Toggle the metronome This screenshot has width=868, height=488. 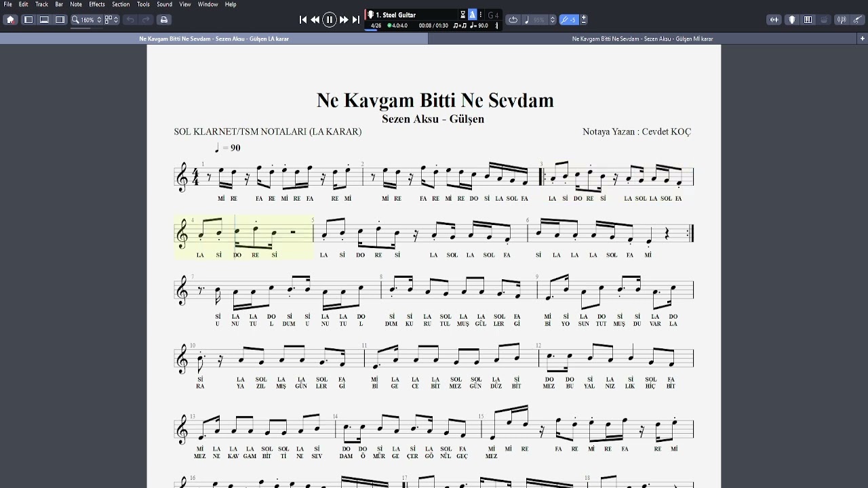point(473,15)
